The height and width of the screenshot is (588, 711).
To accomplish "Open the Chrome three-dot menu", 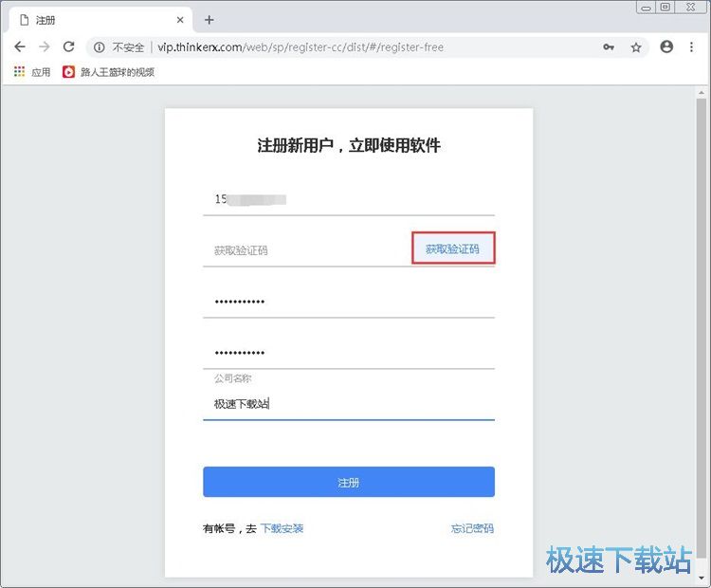I will 691,46.
